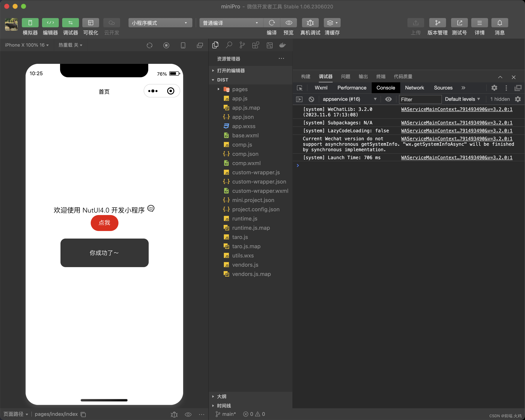Switch to the 问题 problems tab
The image size is (525, 420).
point(345,77)
